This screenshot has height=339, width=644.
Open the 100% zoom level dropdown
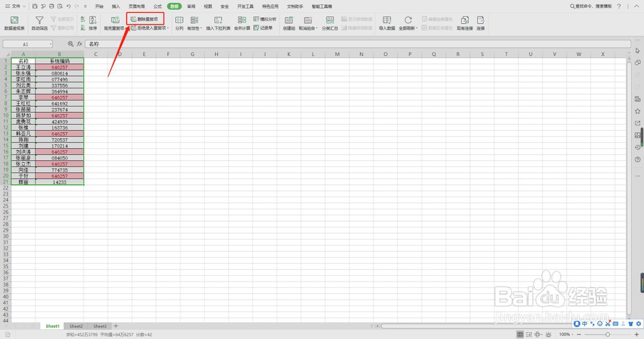[566, 334]
